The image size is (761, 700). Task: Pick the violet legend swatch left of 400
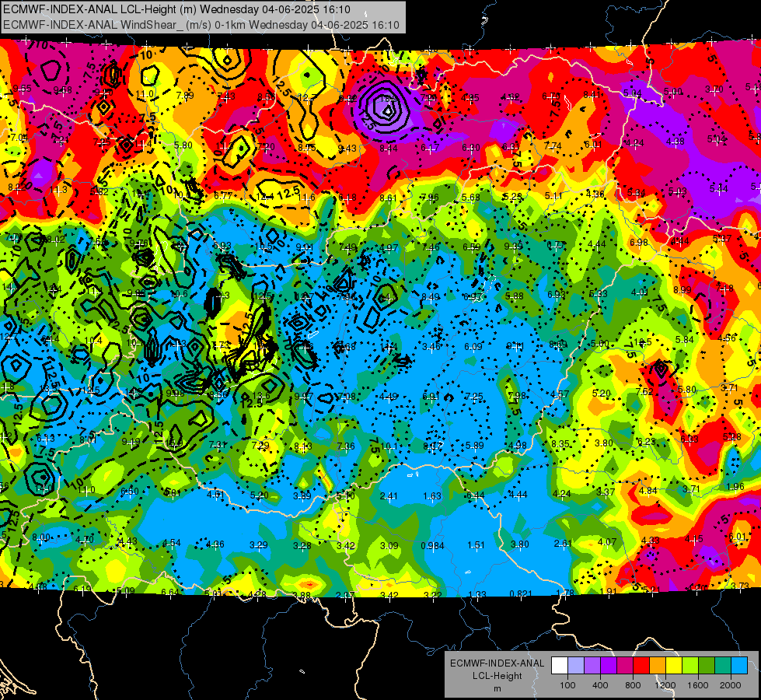(x=592, y=666)
